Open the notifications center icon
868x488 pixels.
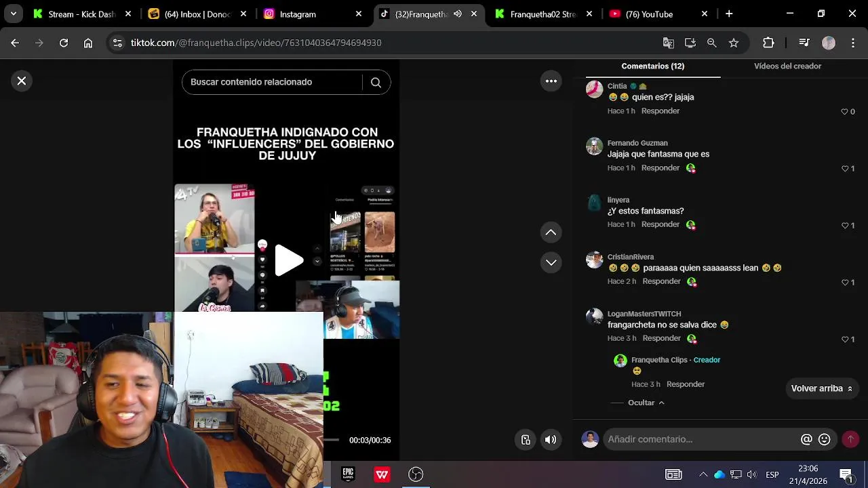click(x=846, y=474)
